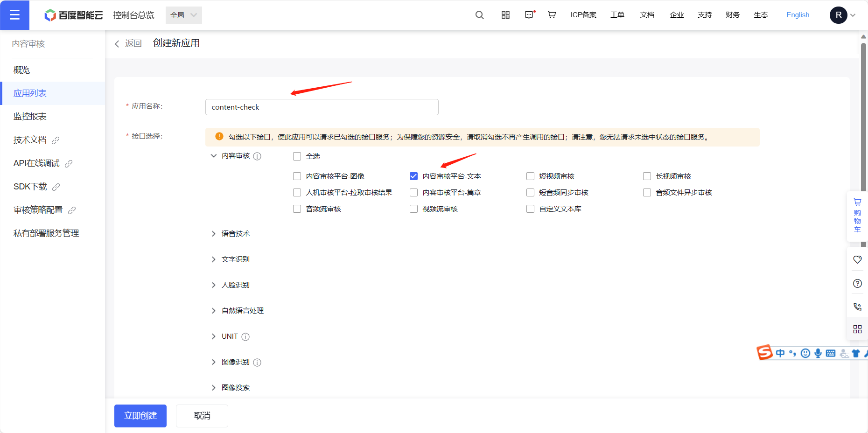Viewport: 868px width, 433px height.
Task: Go to 控制台总览
Action: point(133,15)
